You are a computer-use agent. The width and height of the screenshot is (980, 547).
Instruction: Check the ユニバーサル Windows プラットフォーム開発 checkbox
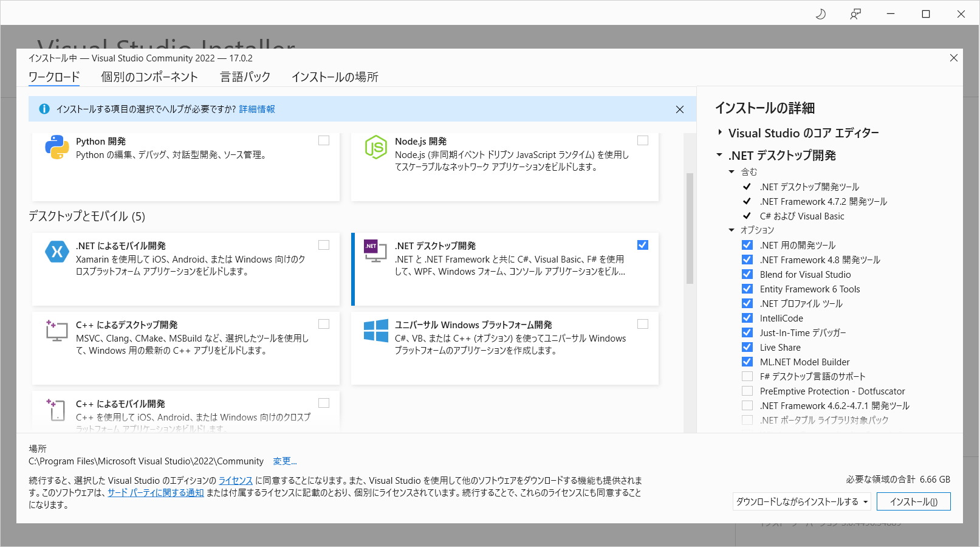[x=643, y=324]
